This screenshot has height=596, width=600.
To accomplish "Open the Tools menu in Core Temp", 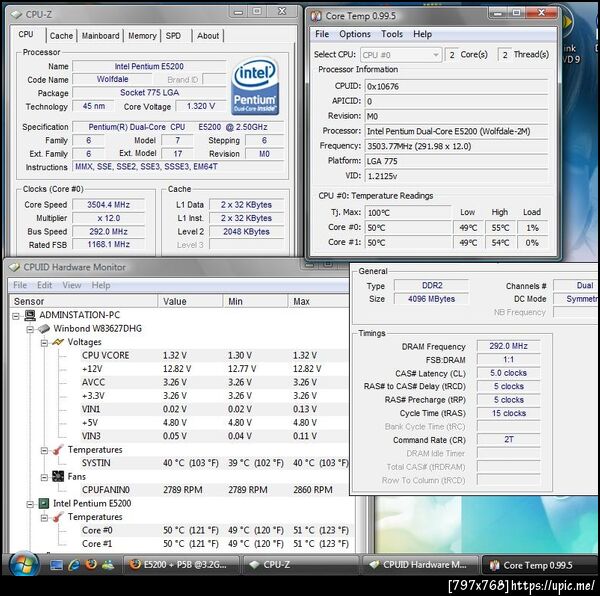I will [392, 34].
